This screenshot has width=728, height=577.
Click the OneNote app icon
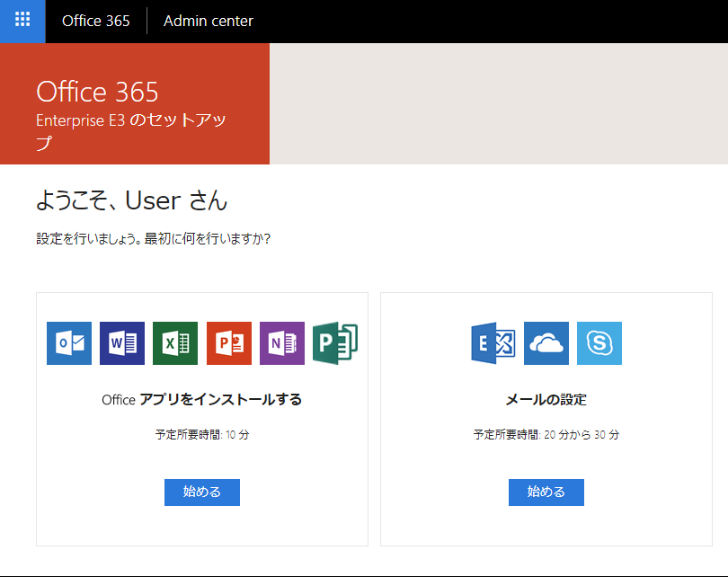pyautogui.click(x=282, y=343)
